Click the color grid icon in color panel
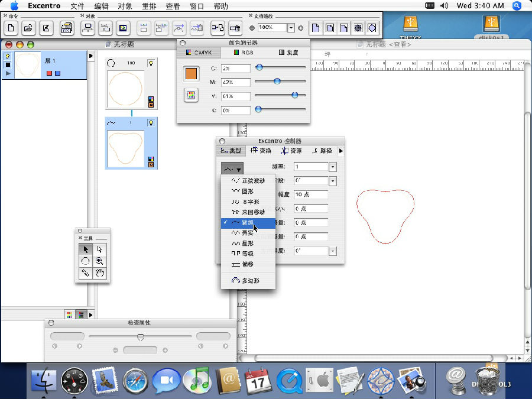Screen dimensions: 532x399 pos(191,95)
